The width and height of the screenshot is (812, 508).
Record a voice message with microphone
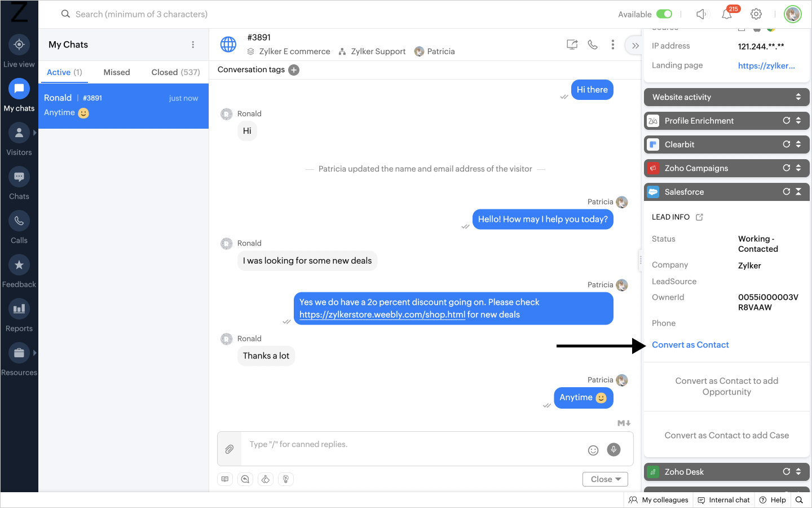(614, 449)
